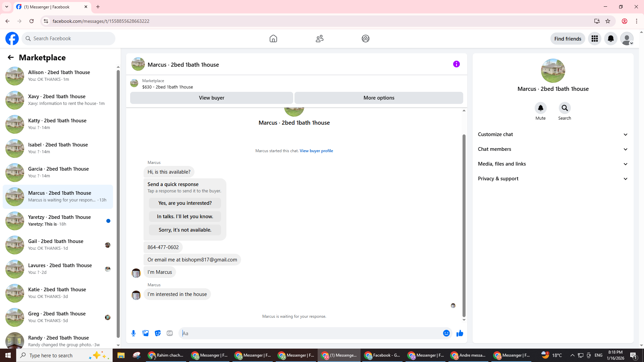The width and height of the screenshot is (644, 362).
Task: Toggle conversation information panel icon
Action: [x=456, y=64]
